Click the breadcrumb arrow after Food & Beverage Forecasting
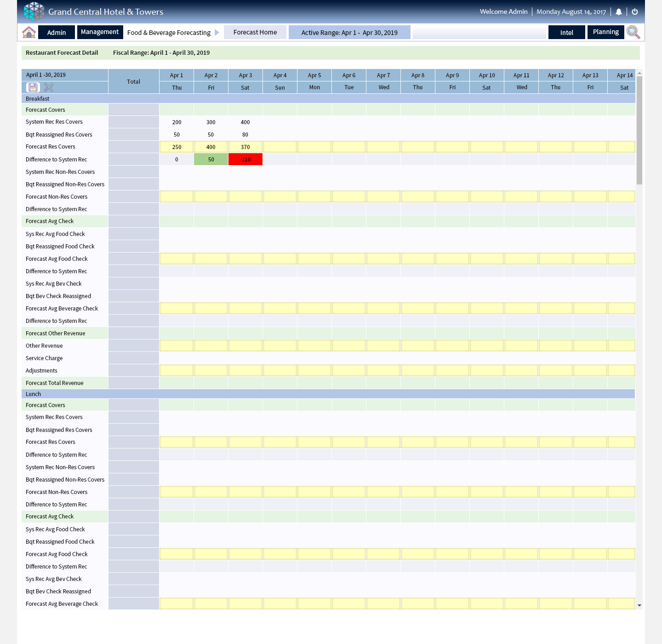Image resolution: width=662 pixels, height=644 pixels. pos(217,33)
